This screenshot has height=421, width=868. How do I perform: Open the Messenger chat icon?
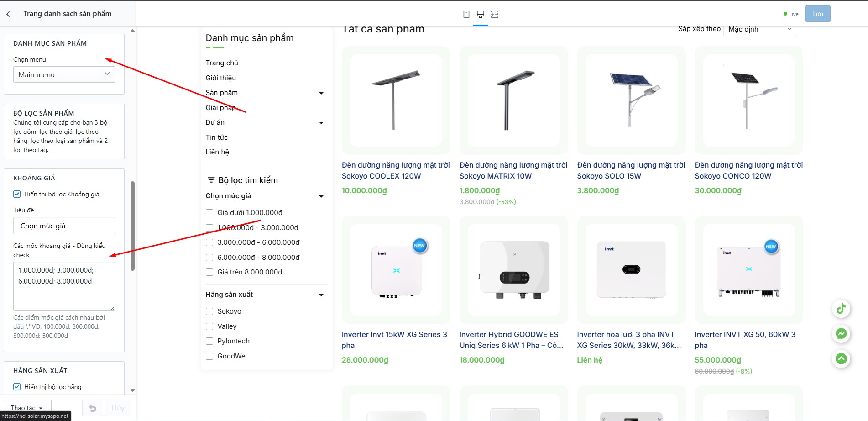841,334
